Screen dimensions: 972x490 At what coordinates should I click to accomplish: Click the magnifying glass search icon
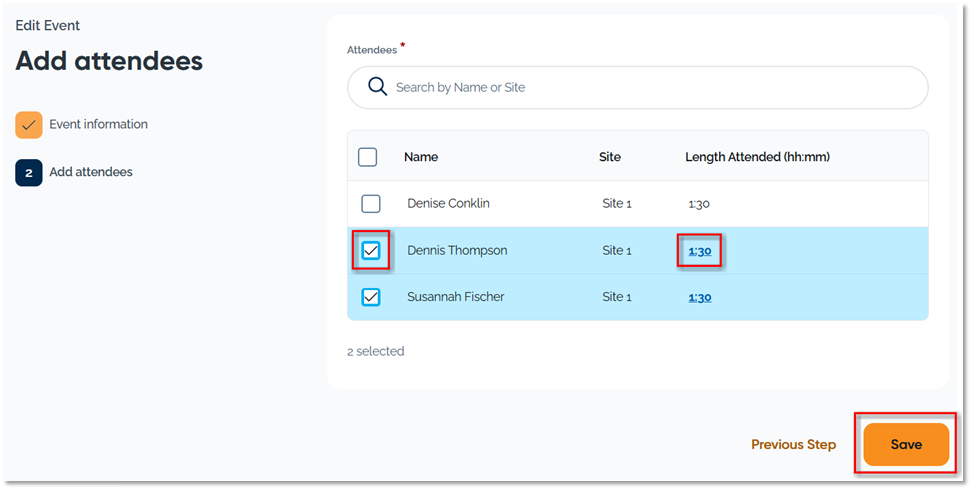click(x=377, y=87)
